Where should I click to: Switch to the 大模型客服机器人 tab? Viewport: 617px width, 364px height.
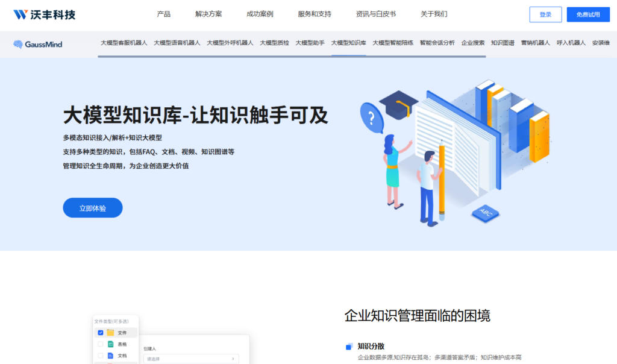coord(124,43)
